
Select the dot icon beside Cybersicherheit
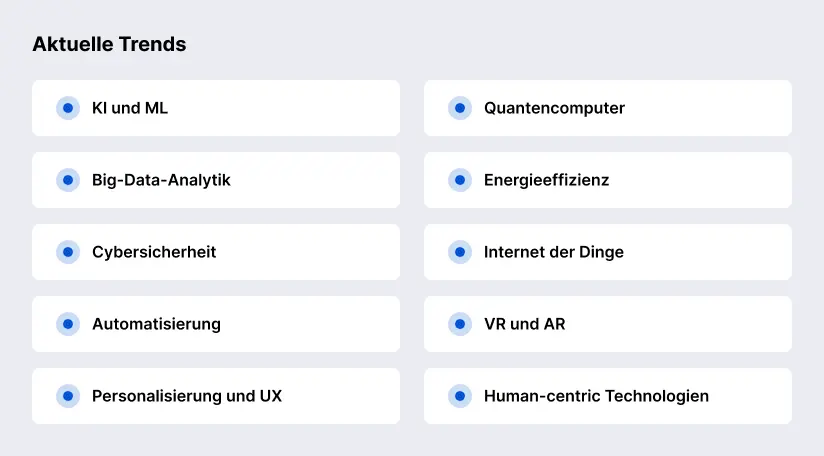(x=68, y=252)
